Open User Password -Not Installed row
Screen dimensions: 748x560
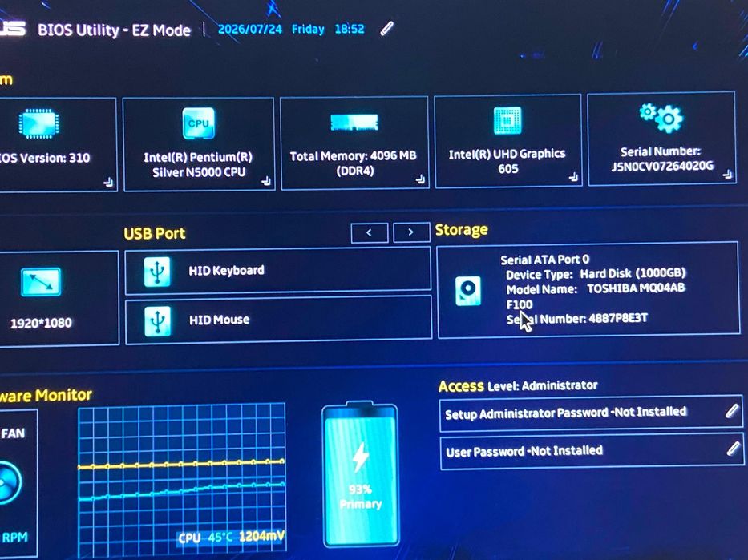pos(592,451)
